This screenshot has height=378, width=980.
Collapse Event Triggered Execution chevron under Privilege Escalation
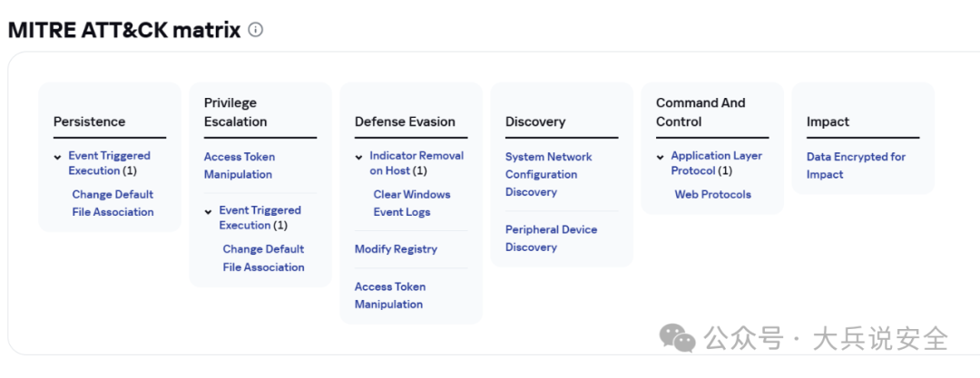coord(209,211)
